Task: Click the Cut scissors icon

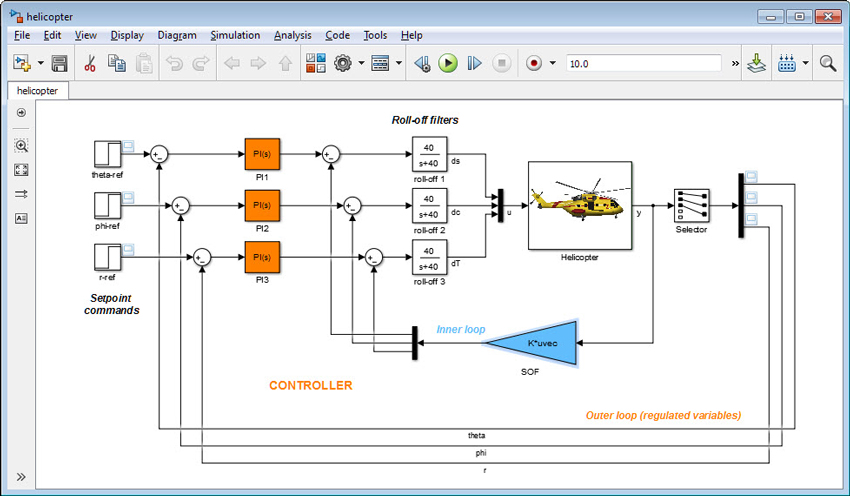Action: click(x=89, y=63)
